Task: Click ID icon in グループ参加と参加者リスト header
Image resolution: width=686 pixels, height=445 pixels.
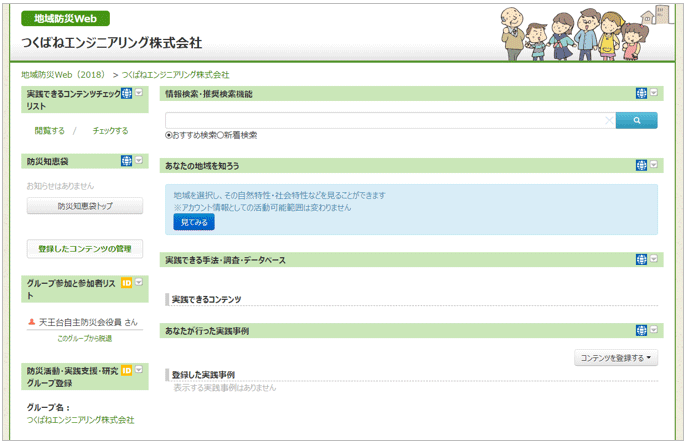Action: tap(126, 283)
